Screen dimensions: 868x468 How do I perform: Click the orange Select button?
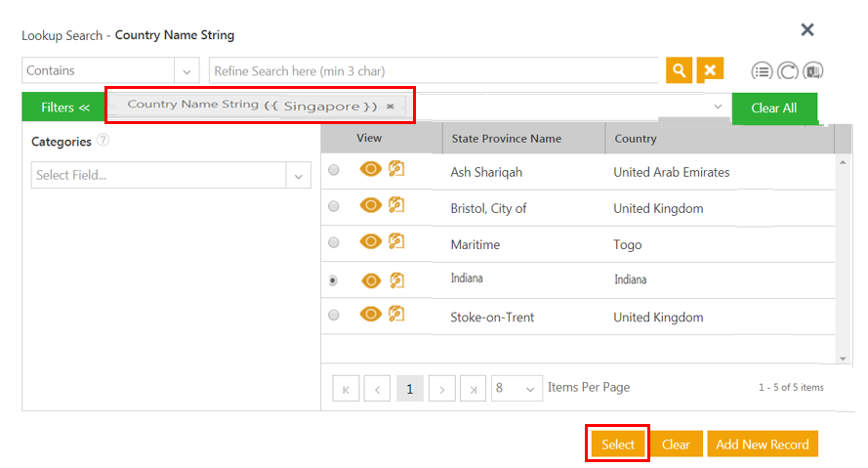pos(618,444)
